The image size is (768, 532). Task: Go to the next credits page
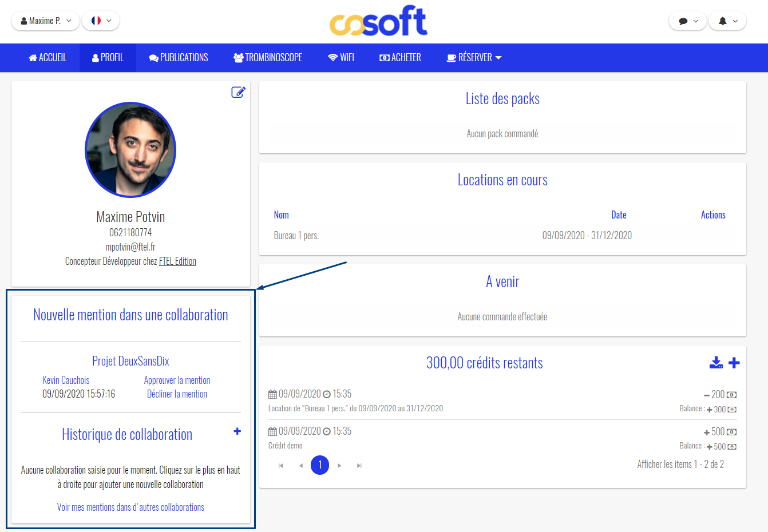[339, 466]
